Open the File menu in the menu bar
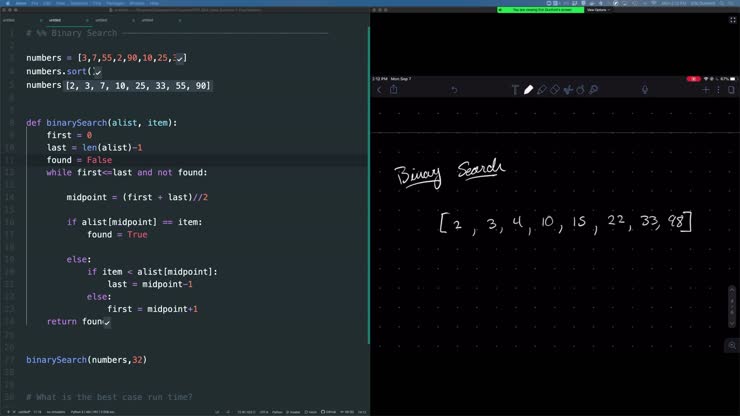The width and height of the screenshot is (740, 416). coord(34,3)
